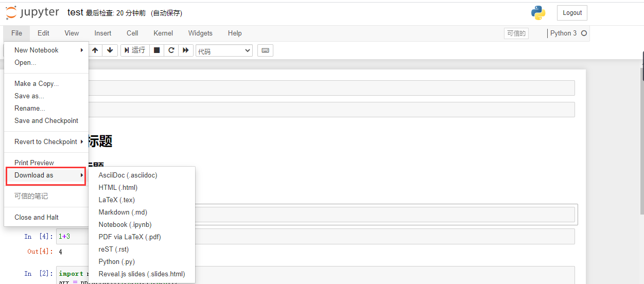Download as Notebook (.ipynb)
644x284 pixels.
pos(142,224)
